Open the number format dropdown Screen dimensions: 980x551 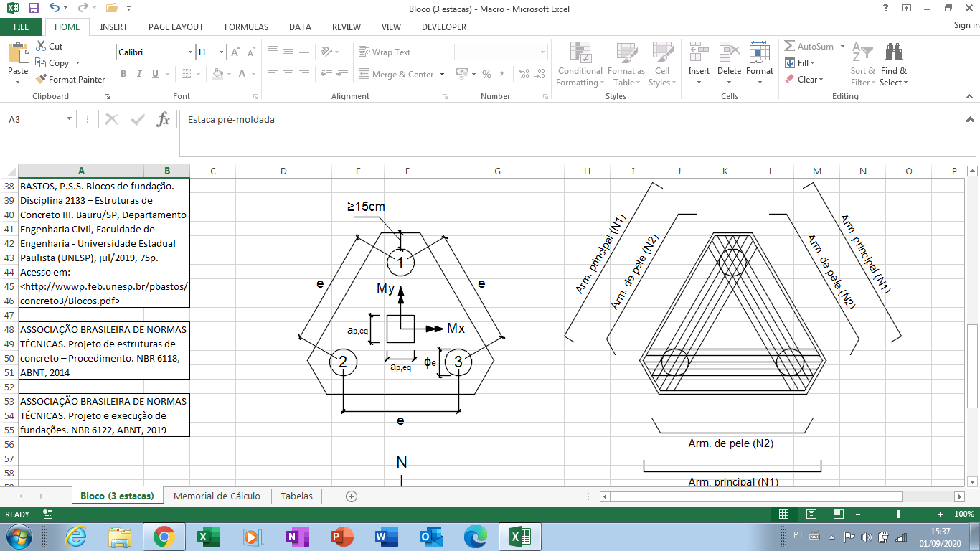(x=542, y=52)
